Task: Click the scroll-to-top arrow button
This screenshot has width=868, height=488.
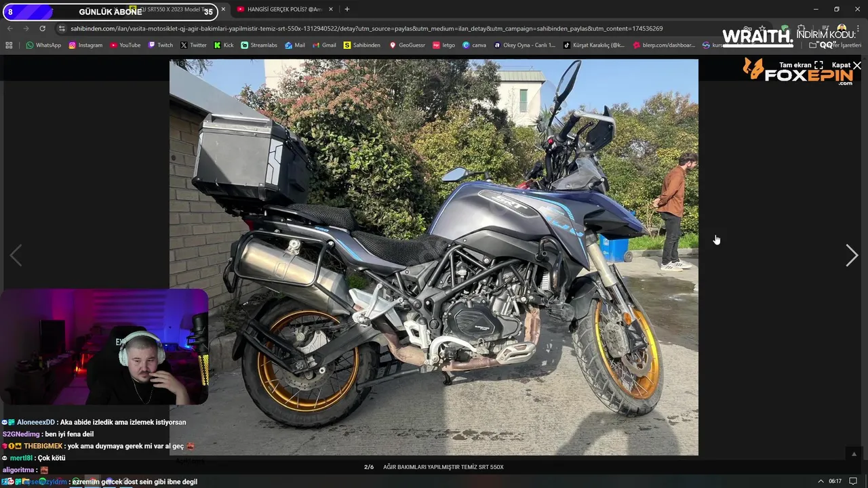Action: (854, 454)
